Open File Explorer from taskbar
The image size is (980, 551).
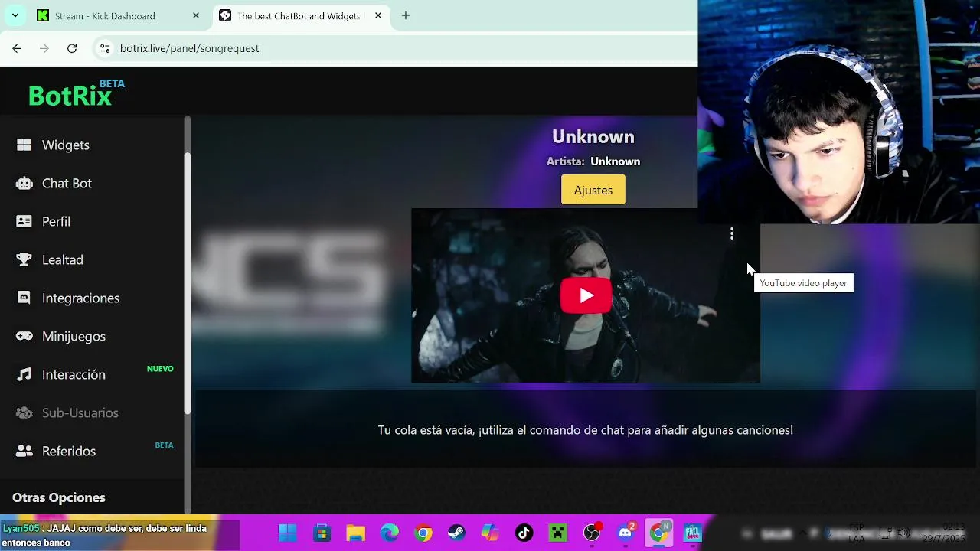[x=355, y=533]
